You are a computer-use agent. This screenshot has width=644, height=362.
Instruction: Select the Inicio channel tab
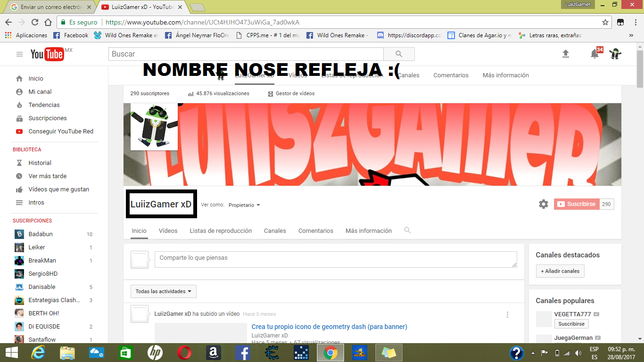point(139,231)
